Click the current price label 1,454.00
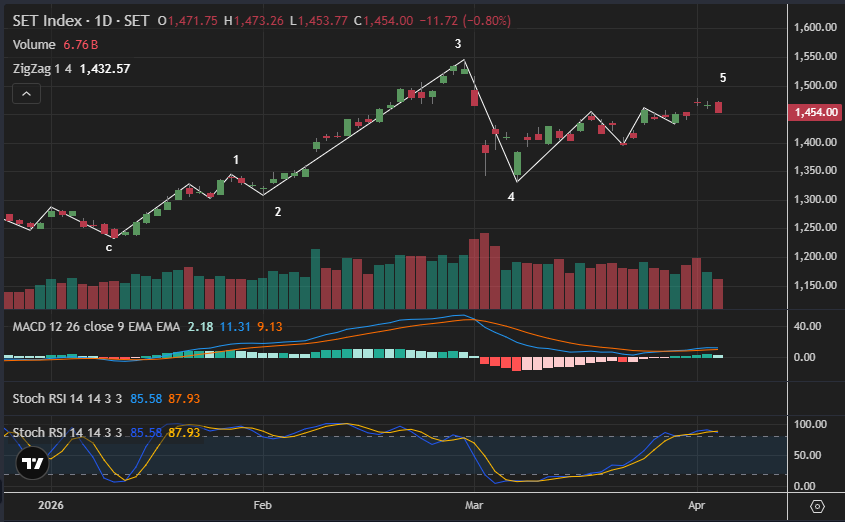845x522 pixels. pos(816,112)
